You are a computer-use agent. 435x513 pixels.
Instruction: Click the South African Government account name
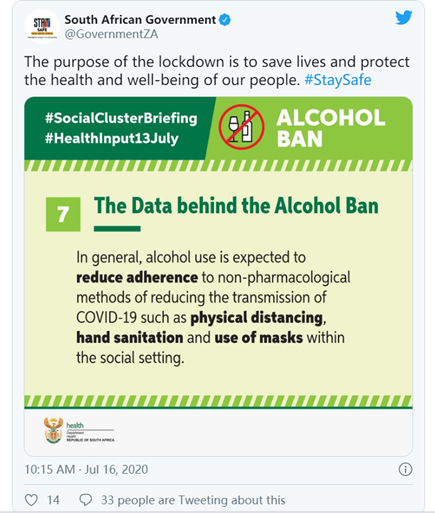(140, 20)
